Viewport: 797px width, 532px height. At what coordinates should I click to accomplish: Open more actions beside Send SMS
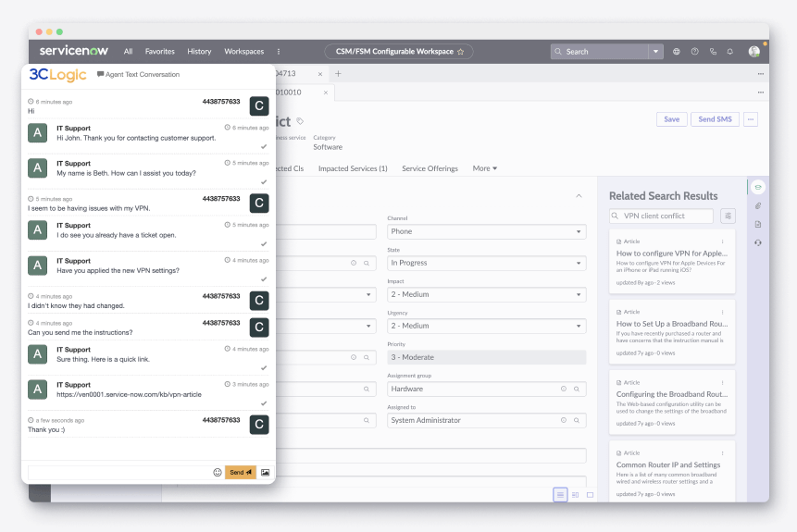[751, 119]
